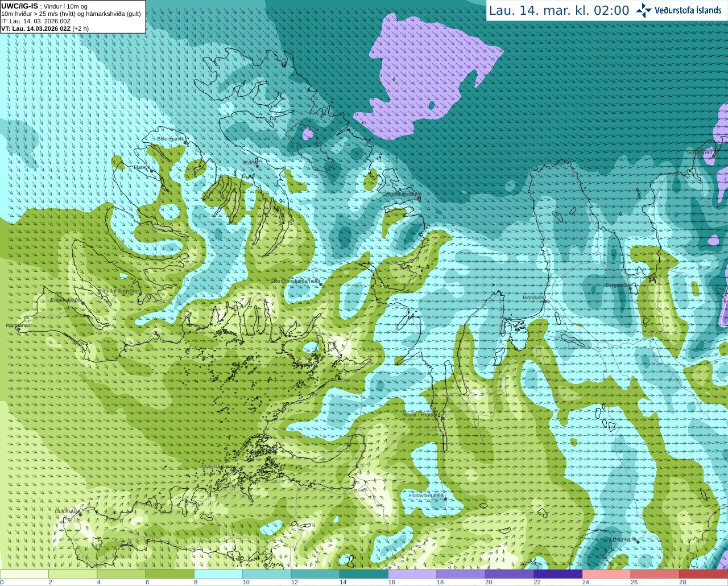
Task: Click the above-28 m/s red swatch
Action: click(704, 573)
